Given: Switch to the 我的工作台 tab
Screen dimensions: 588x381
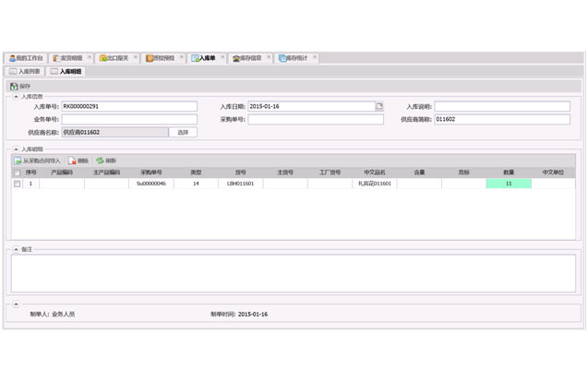Looking at the screenshot, I should click(x=26, y=58).
